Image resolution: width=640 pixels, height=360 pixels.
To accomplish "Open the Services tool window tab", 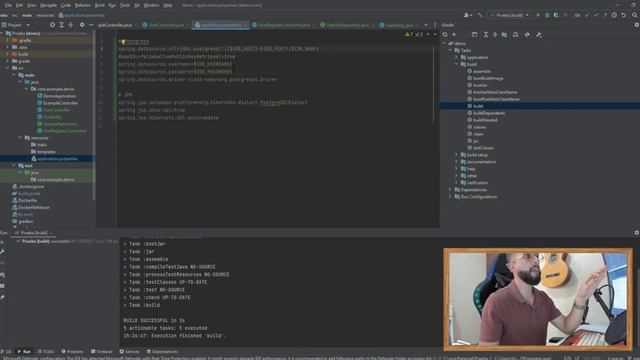I will pos(129,351).
